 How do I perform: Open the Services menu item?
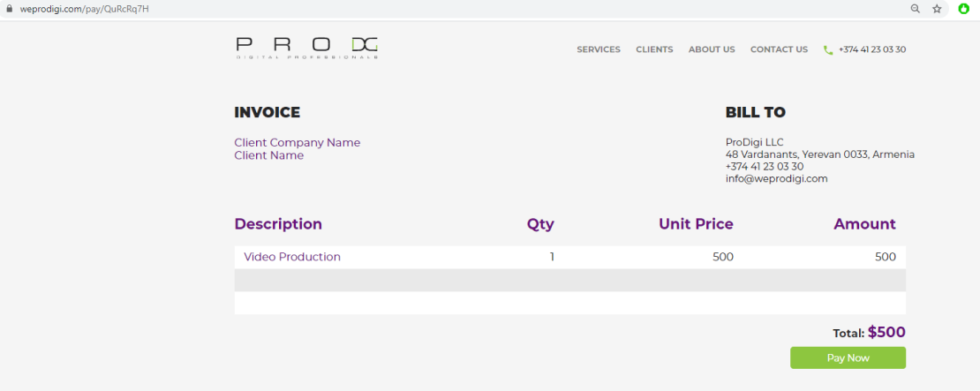599,49
